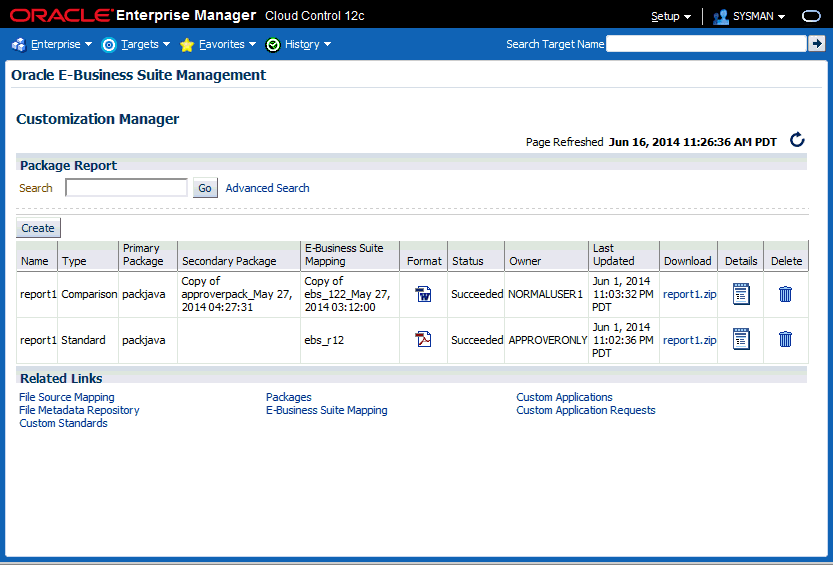Expand the SYSMAN user dropdown

759,16
